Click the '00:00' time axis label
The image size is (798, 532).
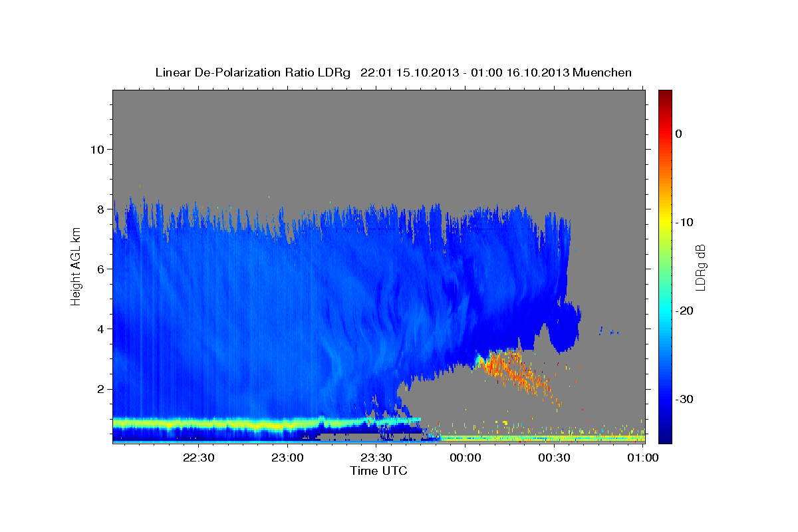465,458
